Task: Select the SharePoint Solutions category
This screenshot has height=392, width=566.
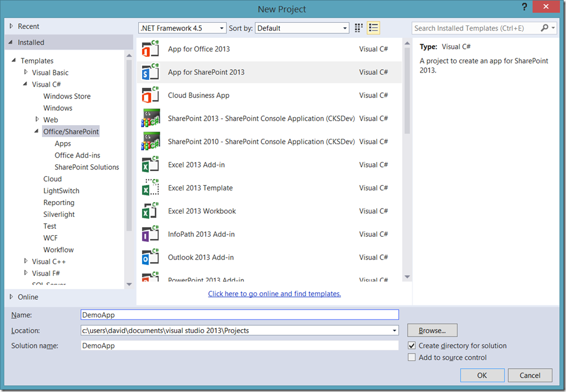Action: click(87, 167)
